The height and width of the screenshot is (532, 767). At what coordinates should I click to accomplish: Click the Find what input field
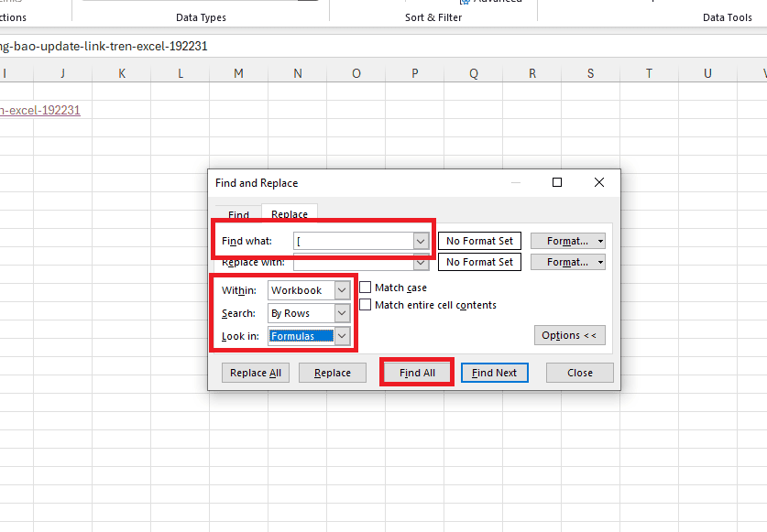click(x=354, y=241)
